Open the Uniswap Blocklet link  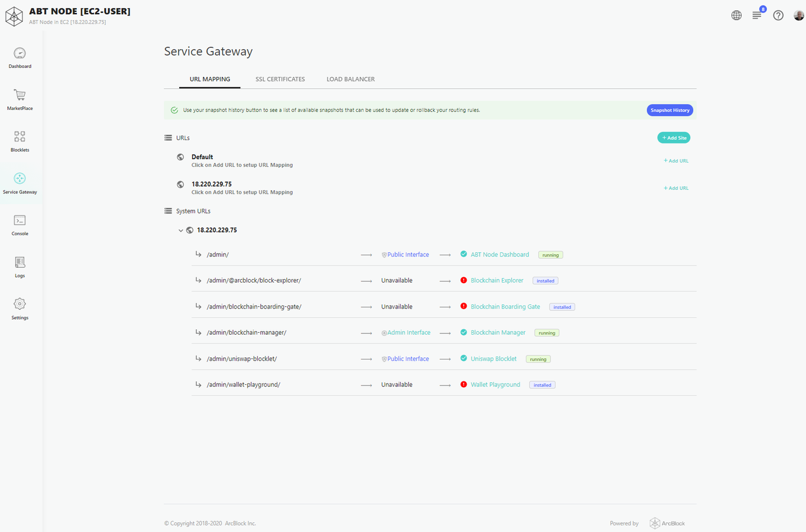point(493,359)
